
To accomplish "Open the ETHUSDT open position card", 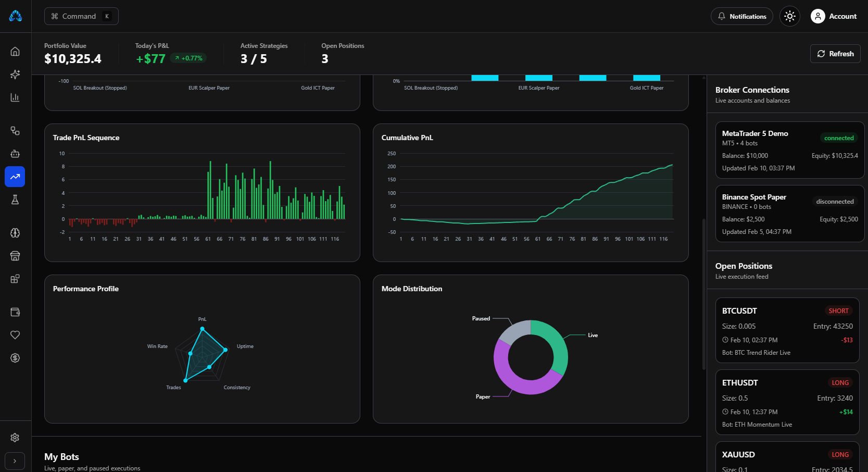I will pos(787,402).
